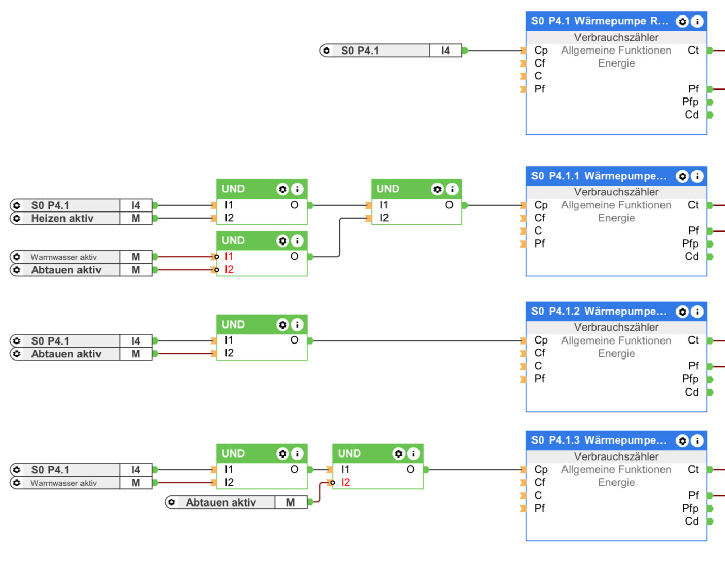Viewport: 725px width, 588px height.
Task: Click Allgemeine Funktionen text in S0 P4.1.1 block
Action: [x=617, y=205]
